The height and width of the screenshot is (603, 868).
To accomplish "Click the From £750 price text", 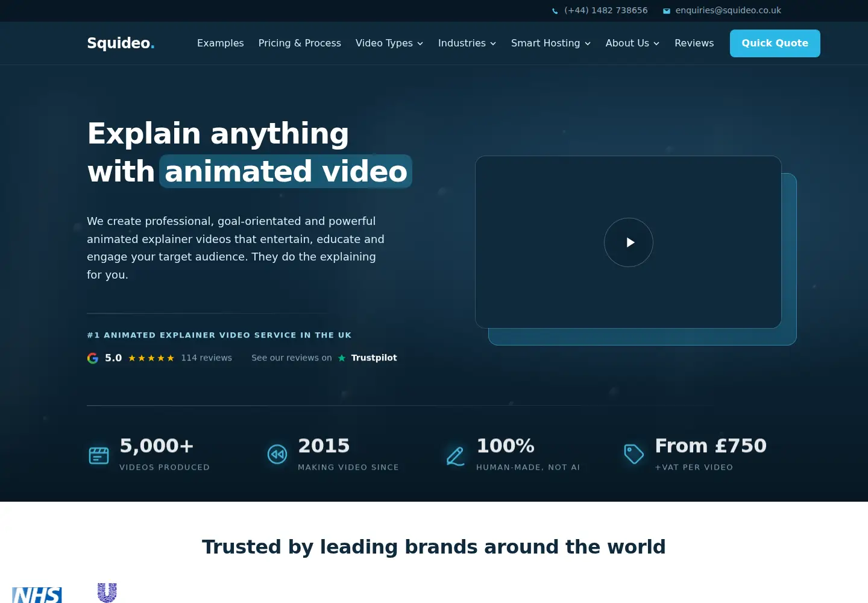I will pyautogui.click(x=711, y=446).
